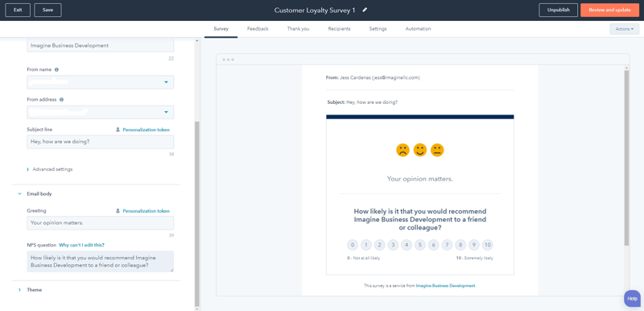Expand the Theme section

31,289
